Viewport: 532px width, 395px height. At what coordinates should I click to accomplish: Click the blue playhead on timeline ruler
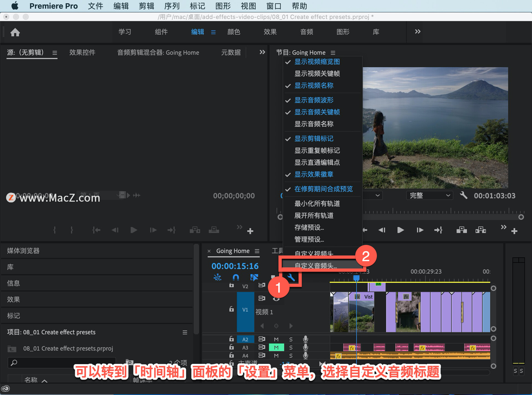tap(356, 278)
